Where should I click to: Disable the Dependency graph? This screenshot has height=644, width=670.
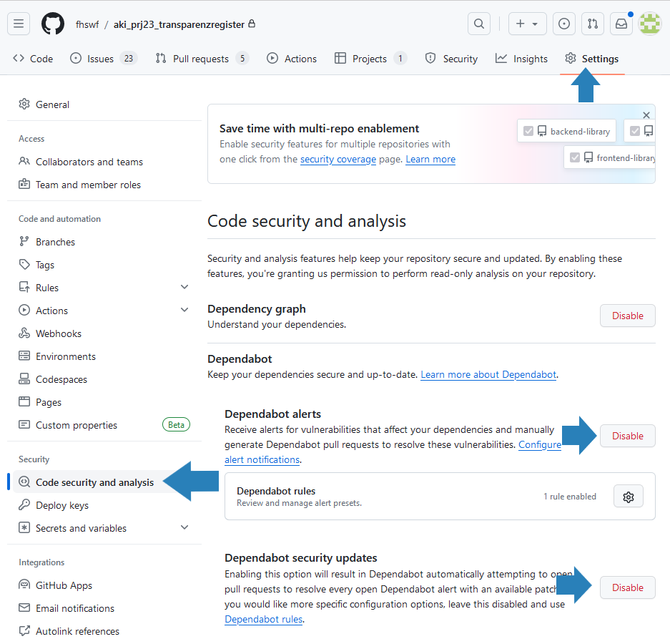(x=627, y=316)
